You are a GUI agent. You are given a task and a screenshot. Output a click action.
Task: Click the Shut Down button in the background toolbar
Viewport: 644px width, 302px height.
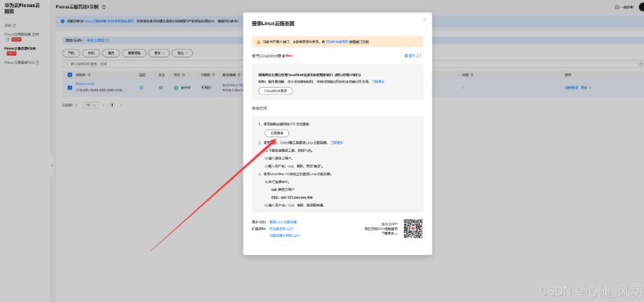[x=91, y=53]
